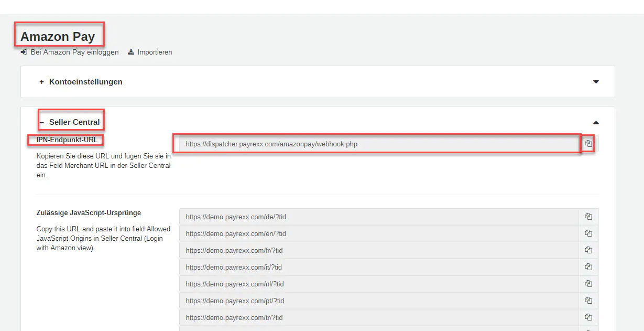Collapse the Seller Central section
Image resolution: width=644 pixels, height=331 pixels.
point(74,122)
